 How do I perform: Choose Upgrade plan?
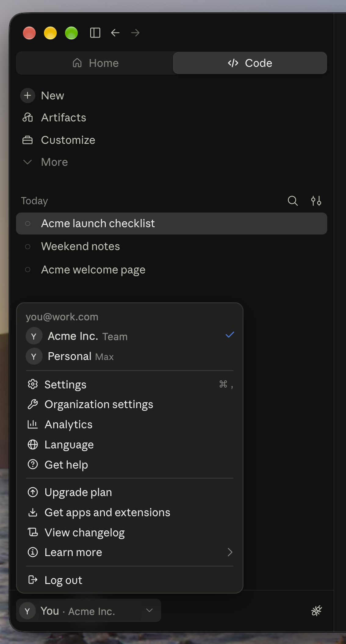coord(130,492)
